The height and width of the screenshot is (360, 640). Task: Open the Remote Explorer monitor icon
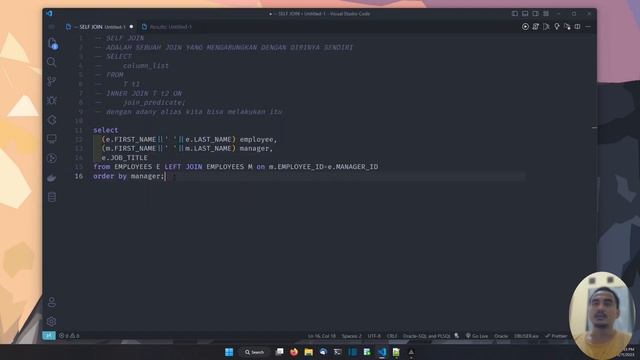point(51,139)
